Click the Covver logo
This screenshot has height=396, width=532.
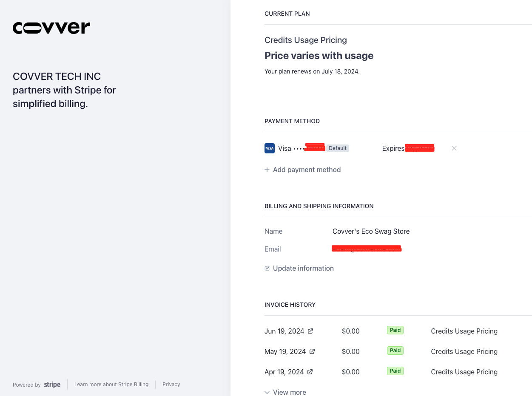pos(51,28)
